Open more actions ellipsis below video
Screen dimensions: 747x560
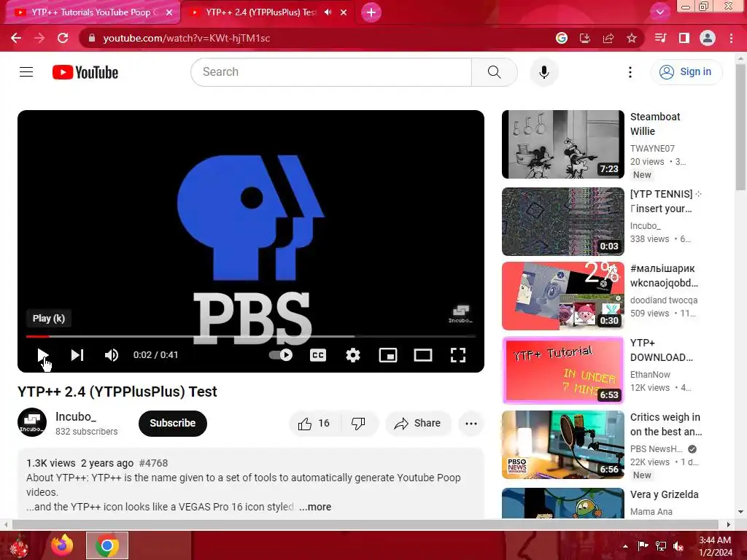[x=471, y=424]
